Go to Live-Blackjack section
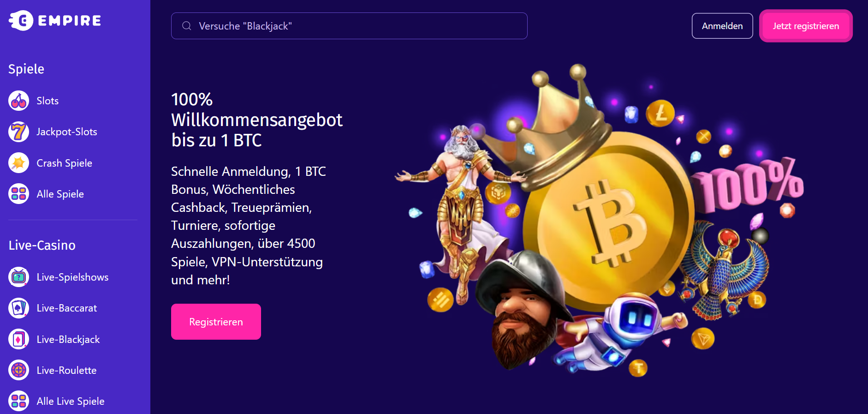 pos(68,339)
